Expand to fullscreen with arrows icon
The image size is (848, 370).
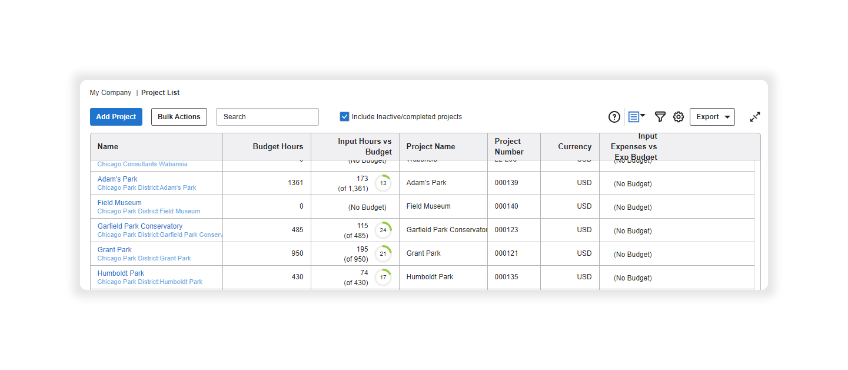755,117
